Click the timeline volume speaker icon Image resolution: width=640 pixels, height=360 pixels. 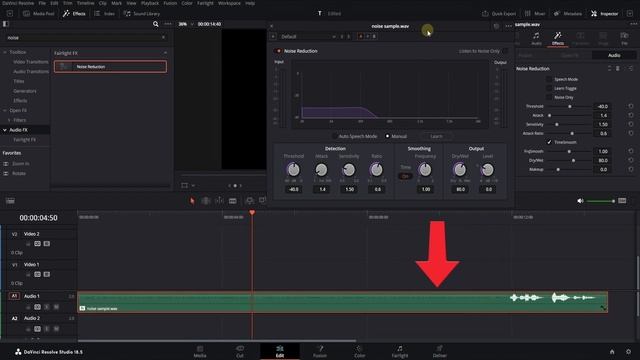[x=580, y=200]
